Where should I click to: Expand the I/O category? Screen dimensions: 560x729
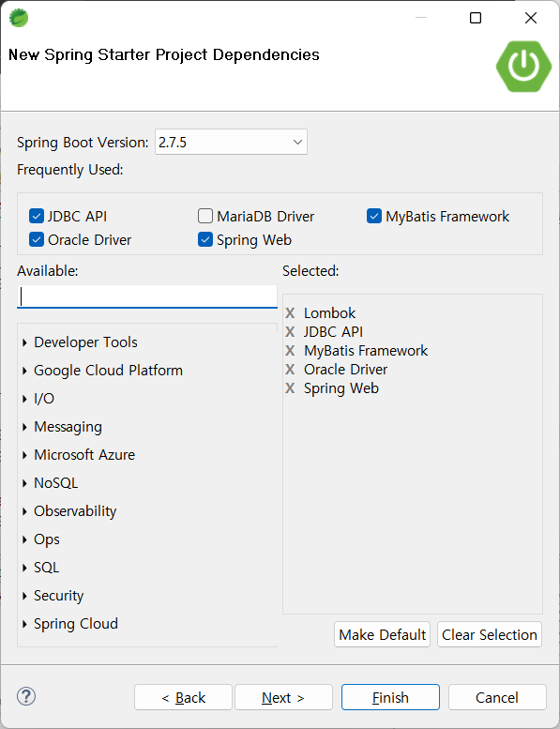point(24,399)
